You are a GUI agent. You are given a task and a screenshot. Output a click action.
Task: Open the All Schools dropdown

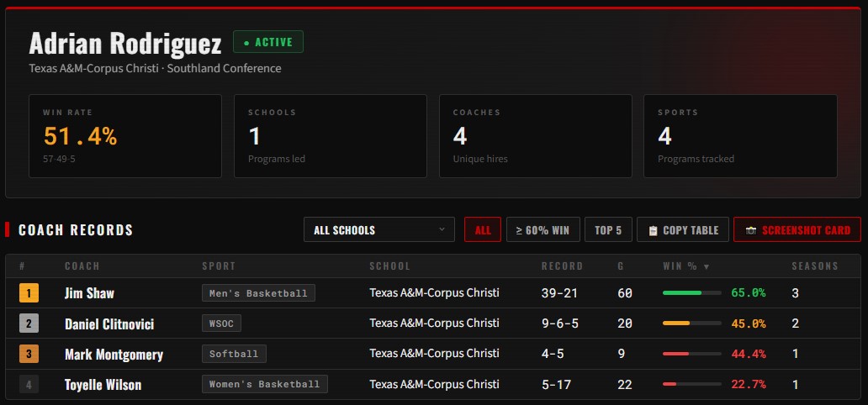pos(379,229)
